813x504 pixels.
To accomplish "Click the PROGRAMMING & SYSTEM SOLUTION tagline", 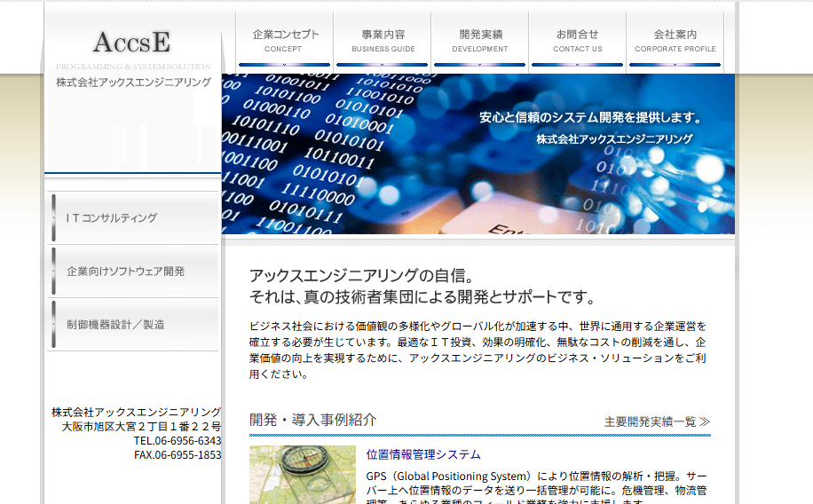I will [133, 67].
